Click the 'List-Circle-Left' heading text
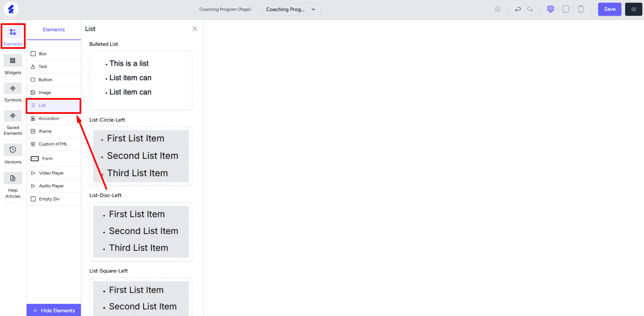644x316 pixels. [107, 120]
